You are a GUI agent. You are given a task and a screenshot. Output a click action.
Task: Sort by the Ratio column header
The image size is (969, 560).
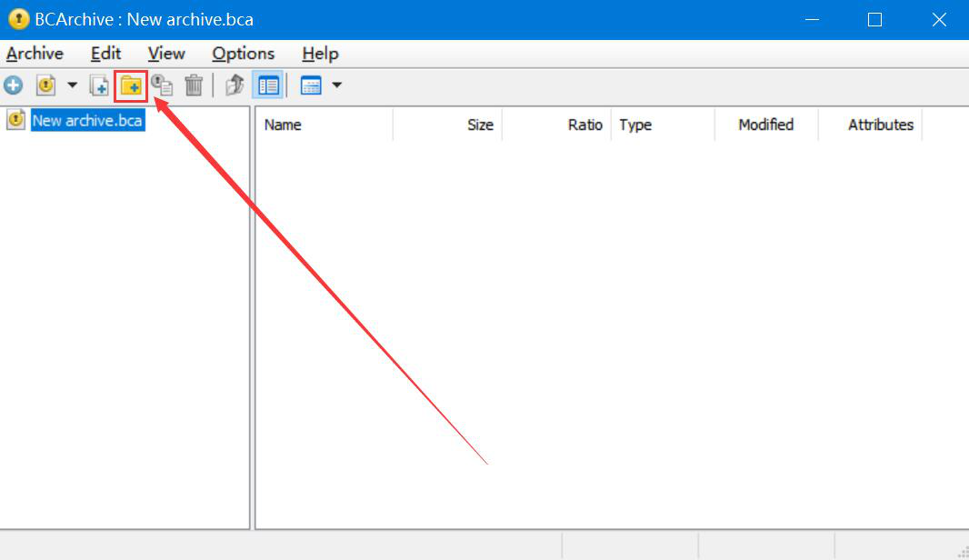coord(557,125)
